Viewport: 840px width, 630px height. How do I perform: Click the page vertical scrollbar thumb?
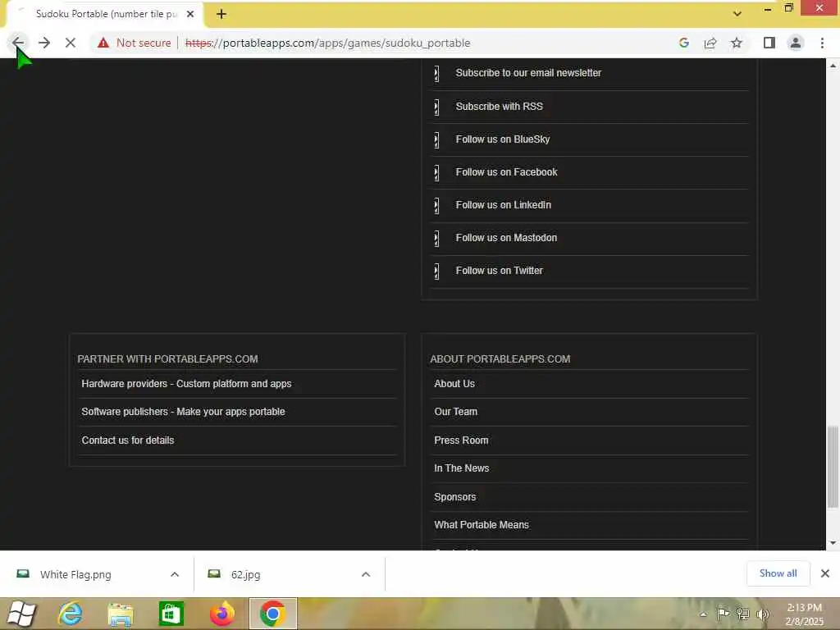coord(833,466)
